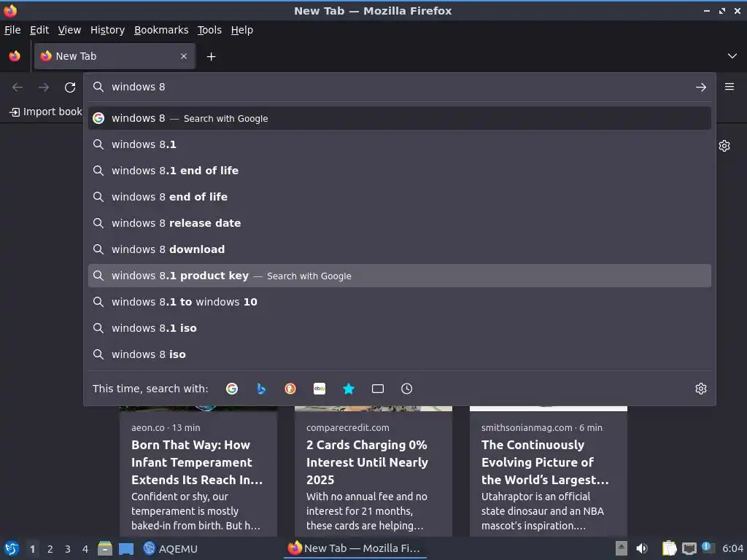Open the File menu

(x=12, y=30)
